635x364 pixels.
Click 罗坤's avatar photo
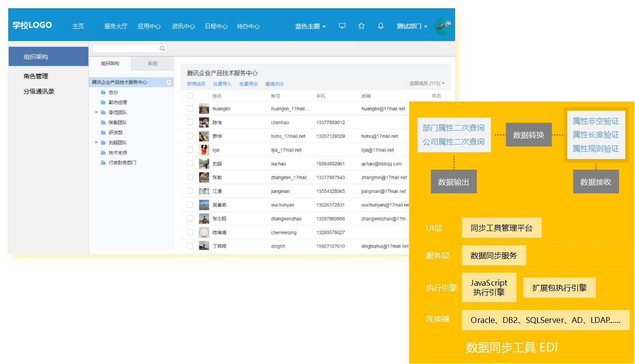(x=204, y=136)
